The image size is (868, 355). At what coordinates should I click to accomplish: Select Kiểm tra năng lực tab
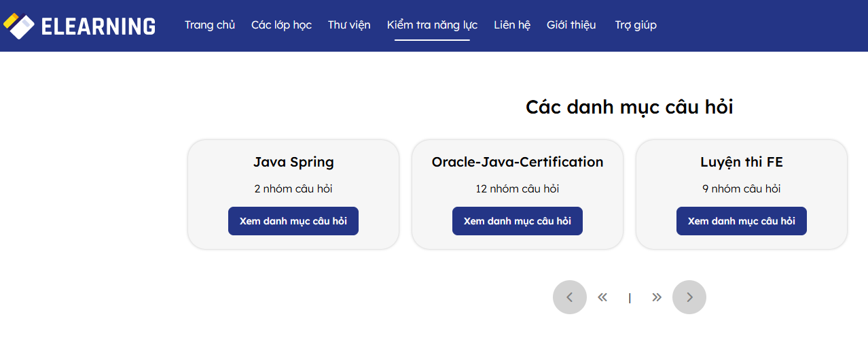[x=432, y=25]
